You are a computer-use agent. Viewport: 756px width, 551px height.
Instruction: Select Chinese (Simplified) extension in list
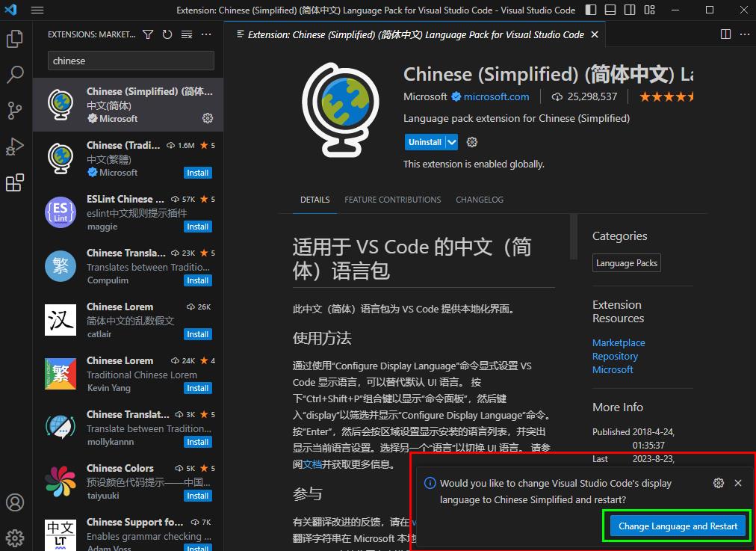coord(128,105)
